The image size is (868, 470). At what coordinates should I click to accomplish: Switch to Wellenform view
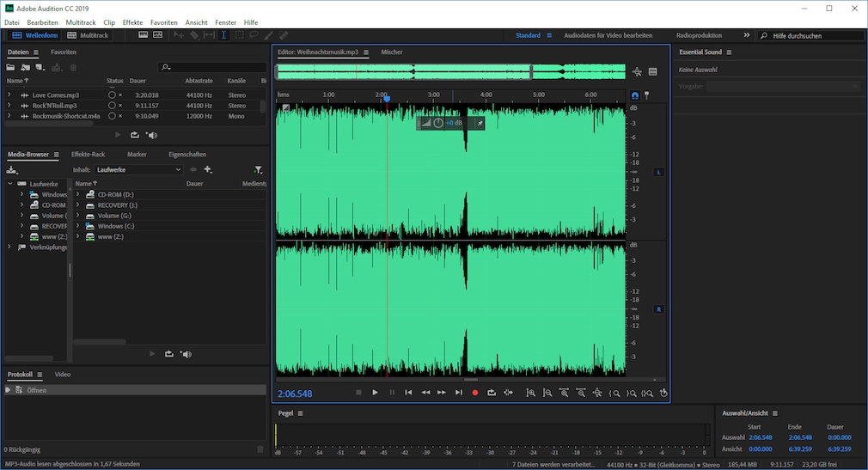click(35, 35)
